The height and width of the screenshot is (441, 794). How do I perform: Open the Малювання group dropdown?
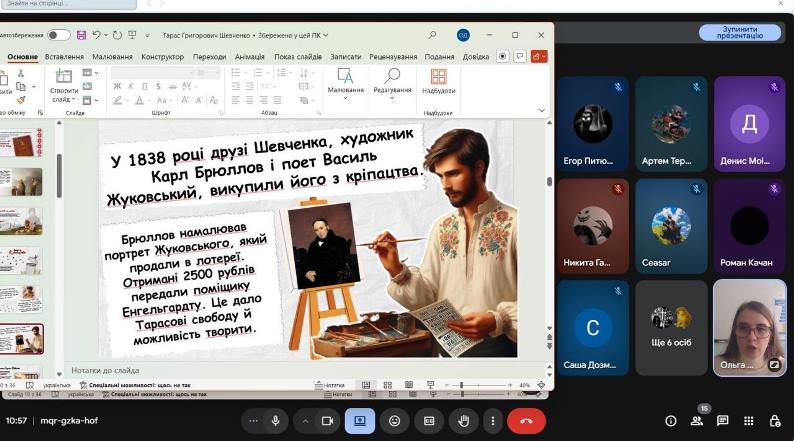click(346, 84)
